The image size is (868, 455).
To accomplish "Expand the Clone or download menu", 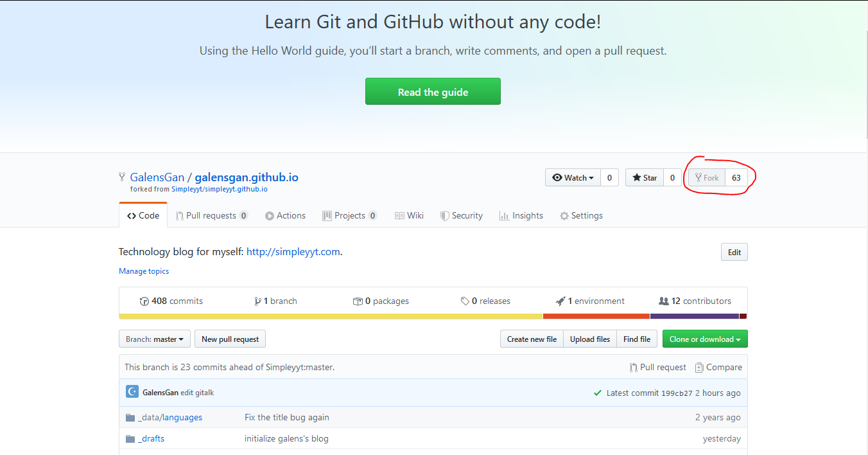I will point(704,339).
